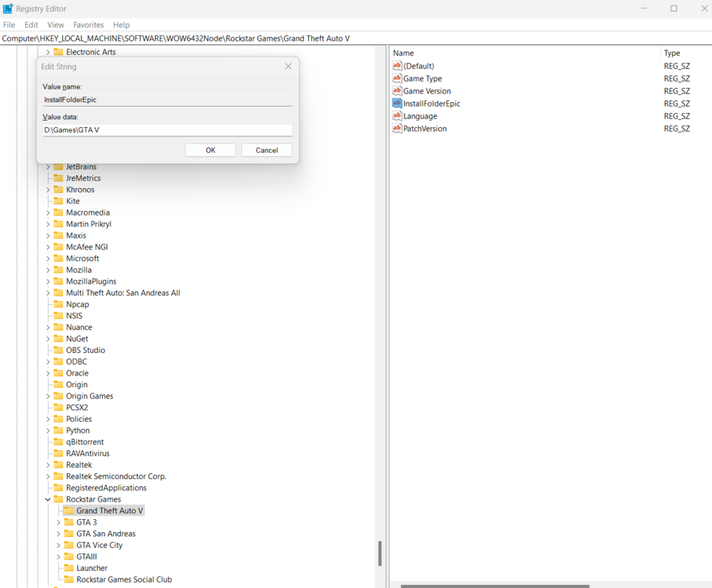This screenshot has width=712, height=588.
Task: Select the Game Type string icon
Action: point(398,78)
